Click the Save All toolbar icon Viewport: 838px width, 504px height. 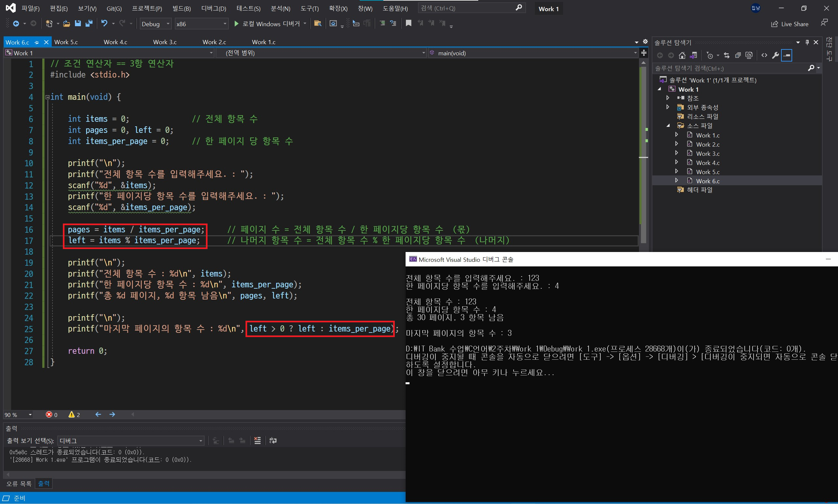pos(89,24)
